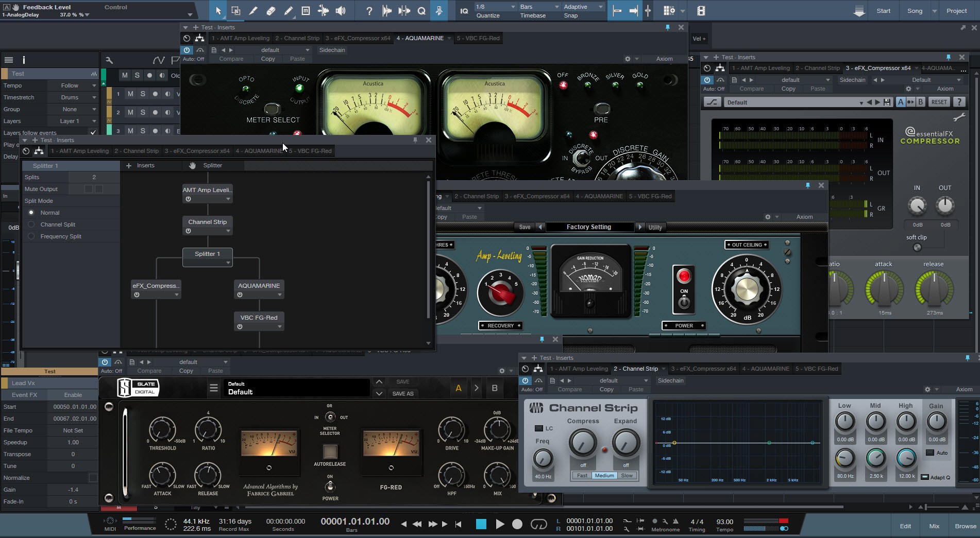Screen dimensions: 980x538
Task: Switch to the Project page
Action: (956, 10)
